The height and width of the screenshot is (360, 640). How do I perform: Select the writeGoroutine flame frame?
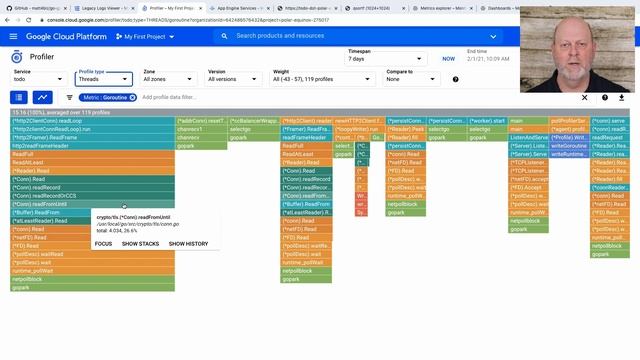pos(569,146)
